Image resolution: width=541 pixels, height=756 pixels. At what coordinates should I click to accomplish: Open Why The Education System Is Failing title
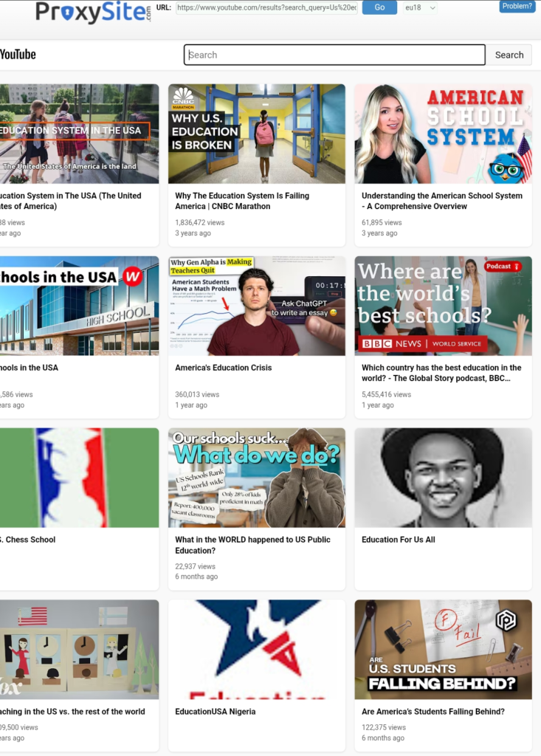[242, 201]
